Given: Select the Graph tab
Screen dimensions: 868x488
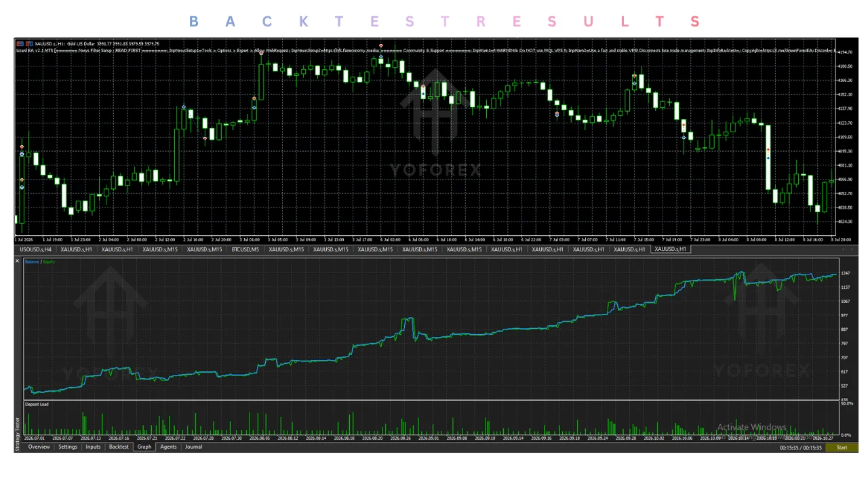Looking at the screenshot, I should click(144, 447).
